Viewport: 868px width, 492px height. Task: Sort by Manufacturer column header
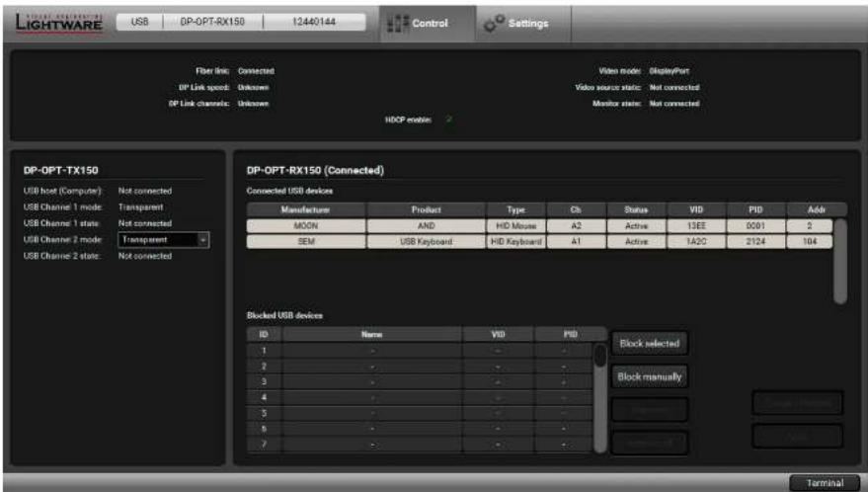click(x=305, y=209)
